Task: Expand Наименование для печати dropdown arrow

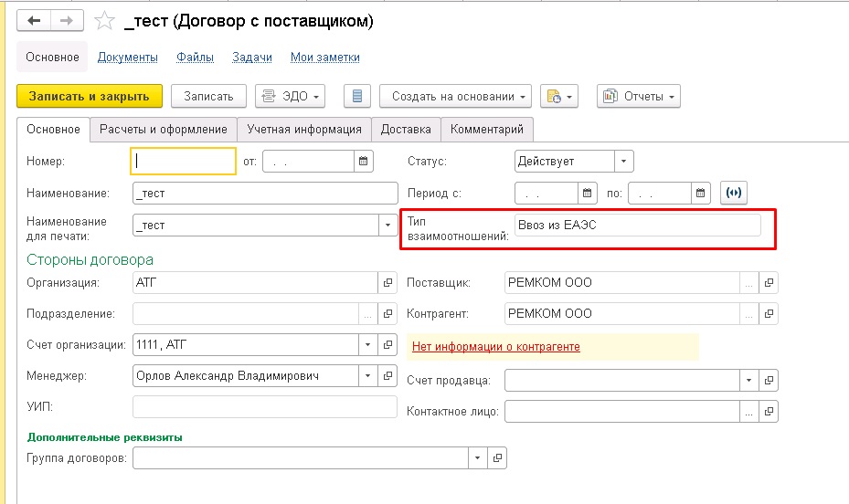Action: click(387, 226)
